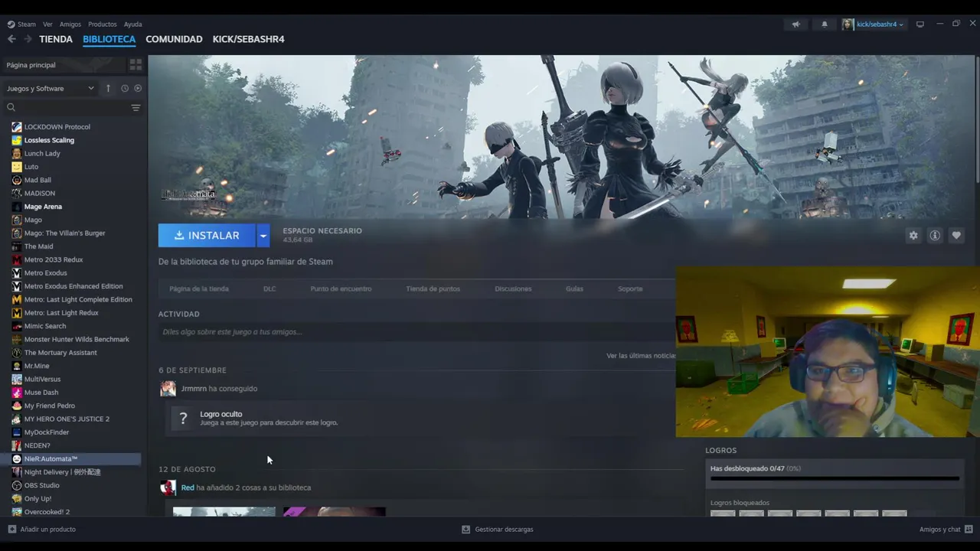Open Discusiones link

point(513,289)
